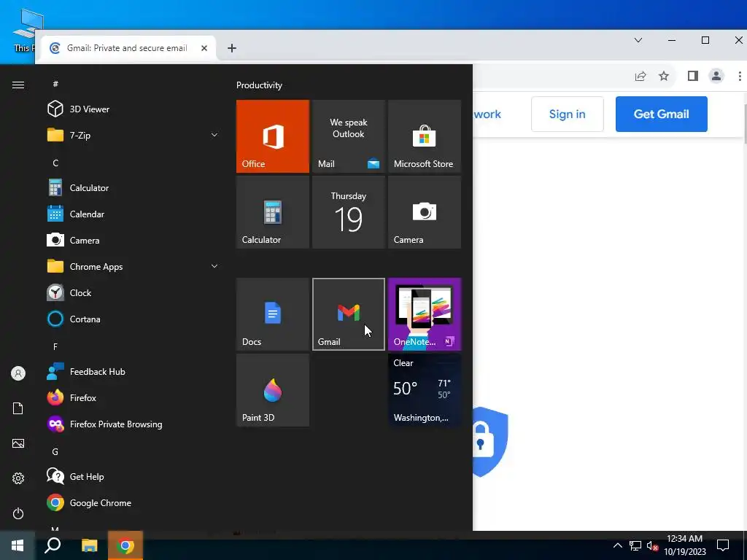Bookmark this page with the star

(664, 76)
